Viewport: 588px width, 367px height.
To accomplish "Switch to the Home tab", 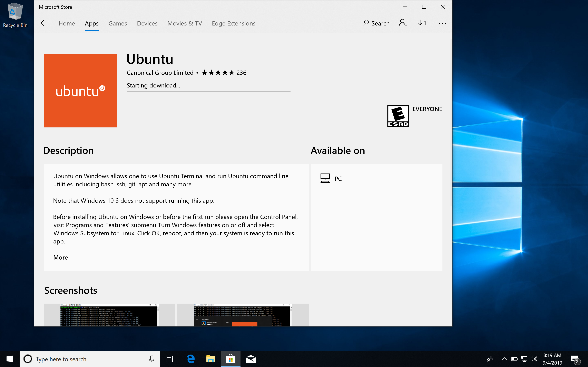I will click(67, 23).
